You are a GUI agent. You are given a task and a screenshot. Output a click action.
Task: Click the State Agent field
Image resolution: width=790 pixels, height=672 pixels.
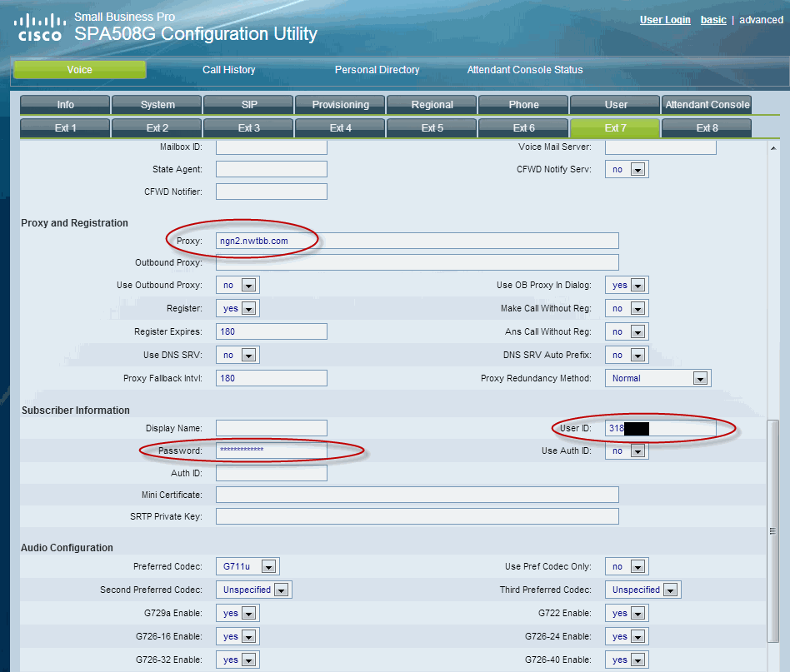click(272, 169)
